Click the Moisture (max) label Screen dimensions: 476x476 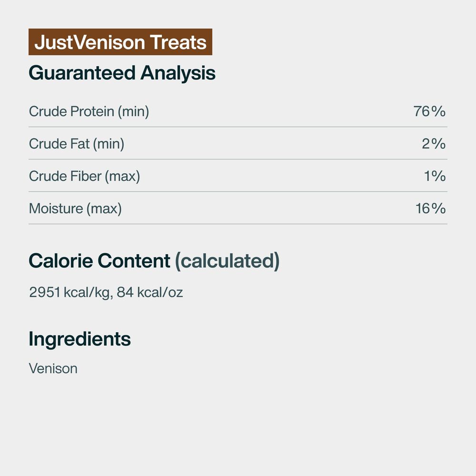click(75, 208)
